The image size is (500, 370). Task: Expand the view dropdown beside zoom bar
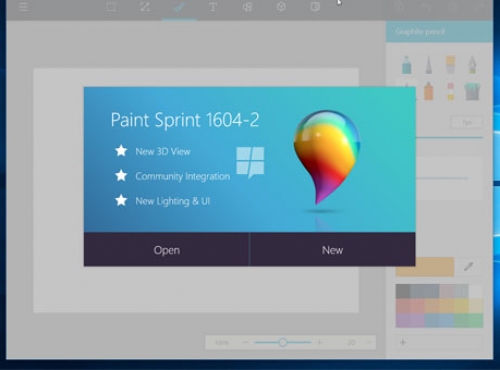369,342
